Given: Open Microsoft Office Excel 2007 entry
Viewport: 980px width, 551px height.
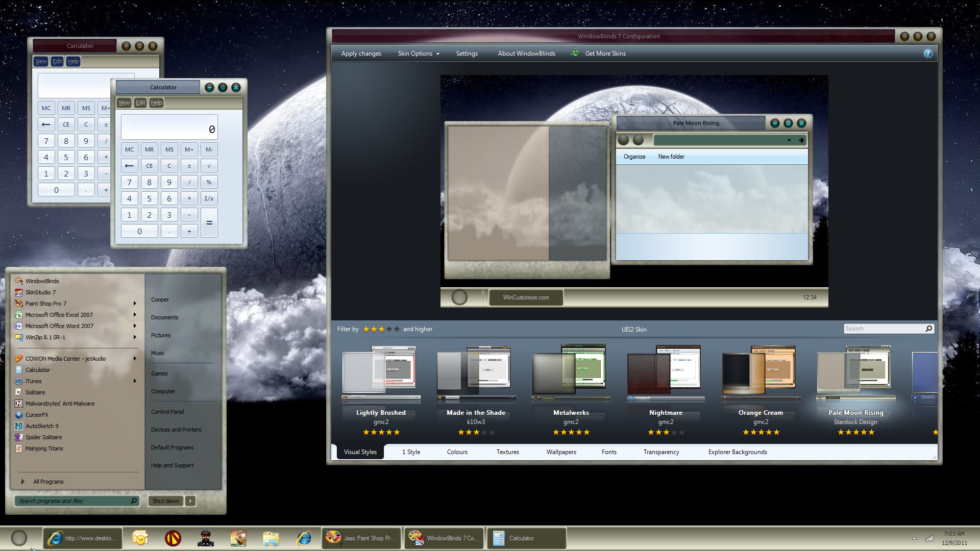Looking at the screenshot, I should pos(54,315).
